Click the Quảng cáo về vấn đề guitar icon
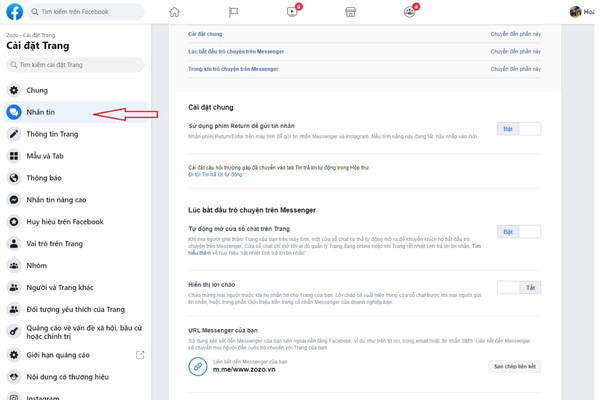 click(14, 331)
